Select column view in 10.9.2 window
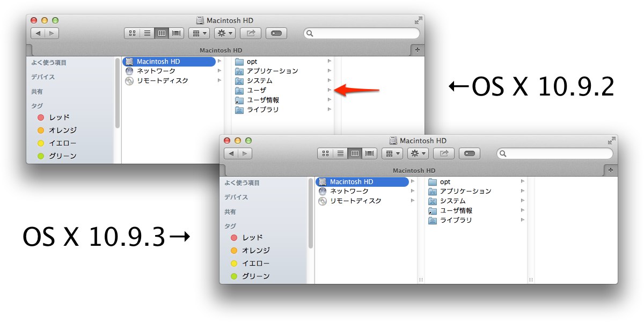644x322 pixels. 162,33
